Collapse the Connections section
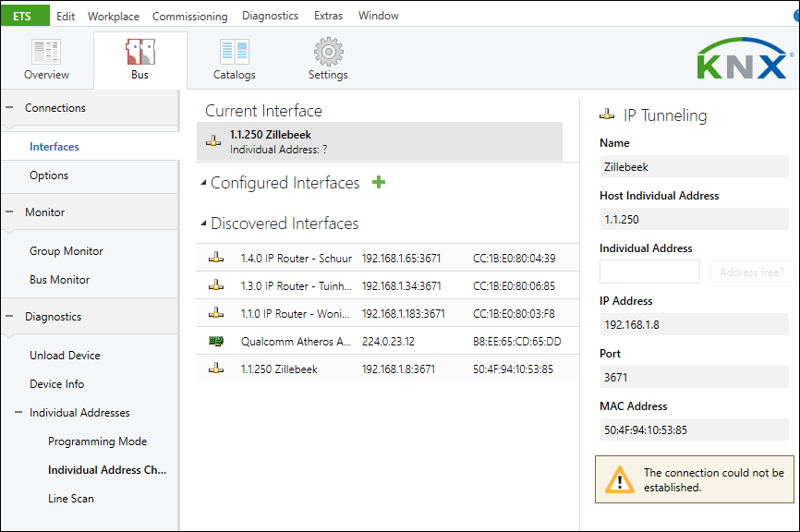800x532 pixels. point(9,108)
